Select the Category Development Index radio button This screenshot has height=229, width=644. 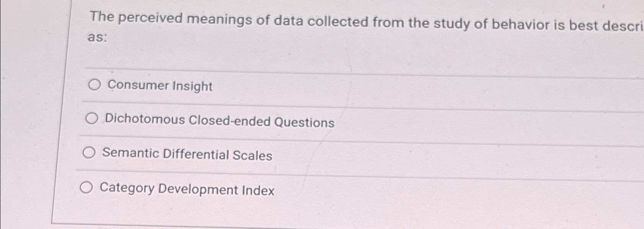click(87, 188)
